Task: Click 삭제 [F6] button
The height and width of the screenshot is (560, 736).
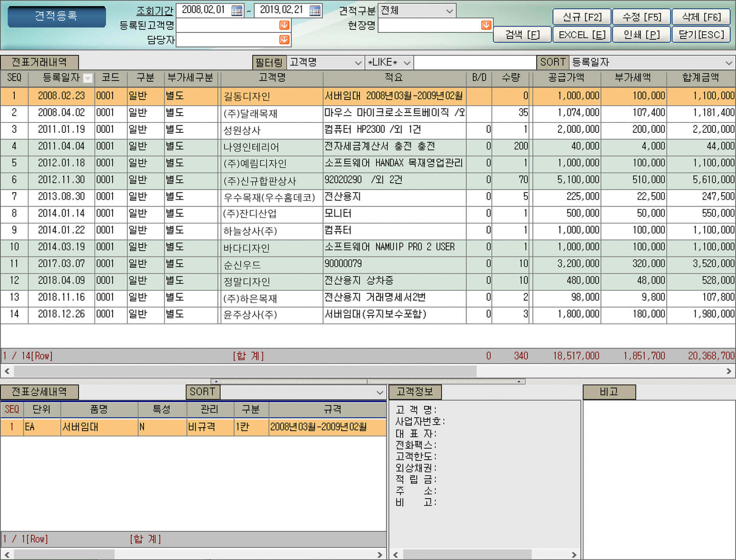Action: click(701, 17)
